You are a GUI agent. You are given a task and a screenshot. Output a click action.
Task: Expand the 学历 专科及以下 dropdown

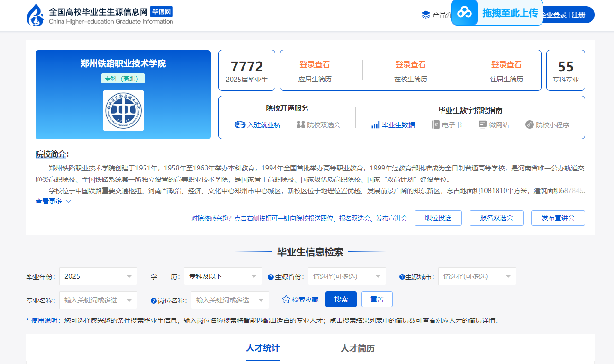point(223,276)
